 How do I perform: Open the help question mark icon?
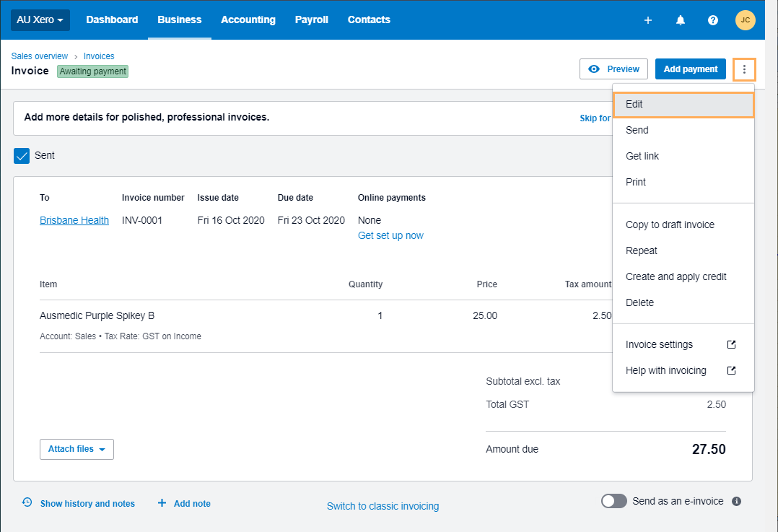click(713, 20)
